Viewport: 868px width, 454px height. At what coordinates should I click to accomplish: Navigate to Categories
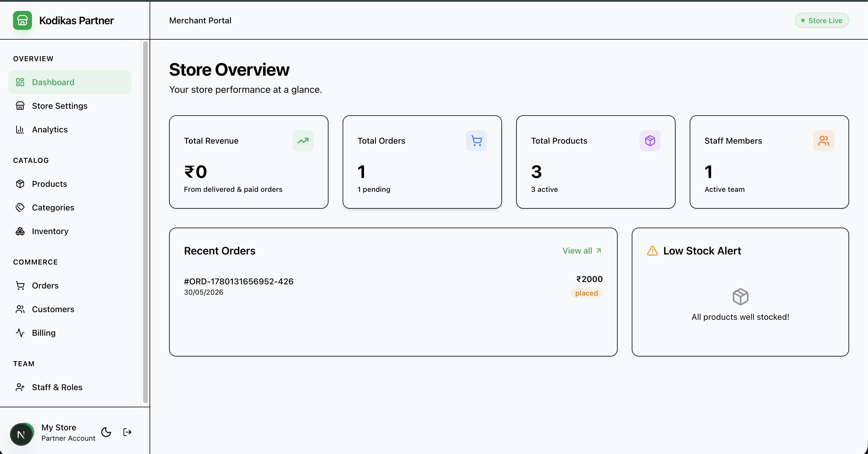pos(70,207)
